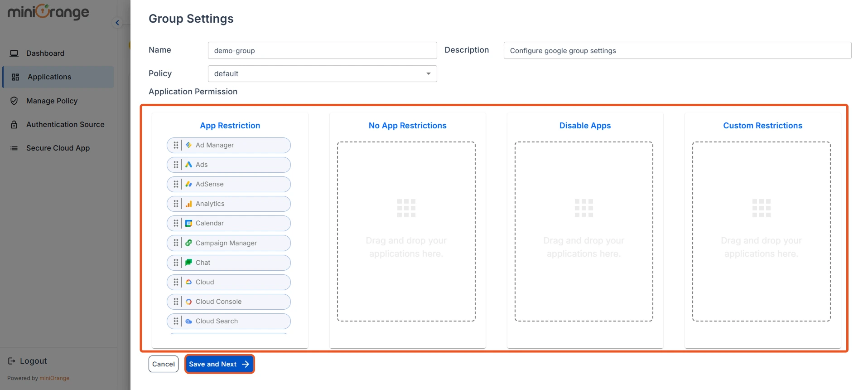This screenshot has width=868, height=390.
Task: Select the Cloud app label
Action: [205, 282]
